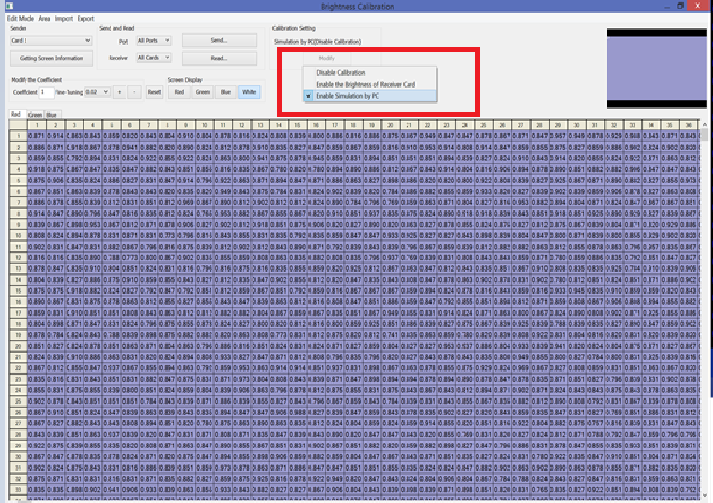
Task: Click the Coefficient input field
Action: [47, 91]
